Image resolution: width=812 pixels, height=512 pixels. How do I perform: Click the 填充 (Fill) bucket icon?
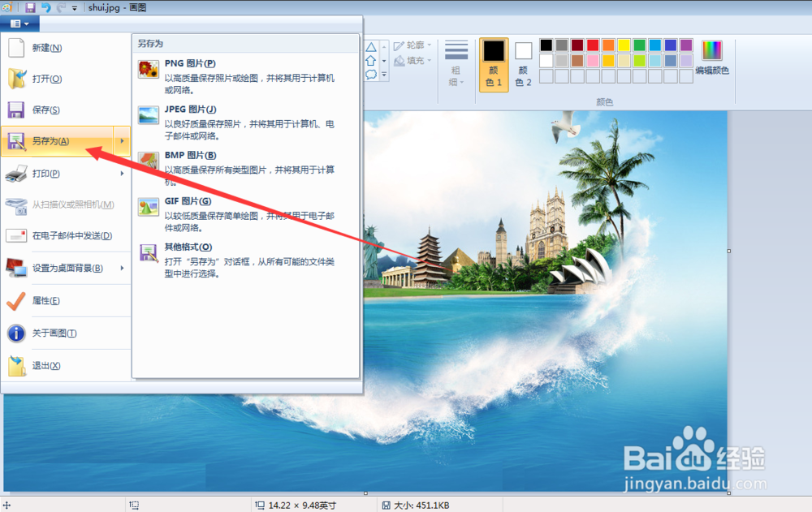click(x=397, y=59)
